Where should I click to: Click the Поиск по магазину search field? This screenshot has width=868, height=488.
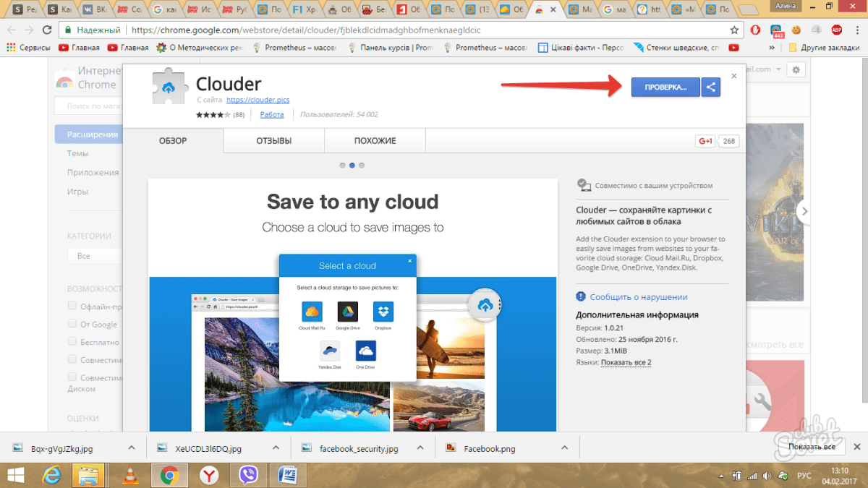pyautogui.click(x=88, y=106)
